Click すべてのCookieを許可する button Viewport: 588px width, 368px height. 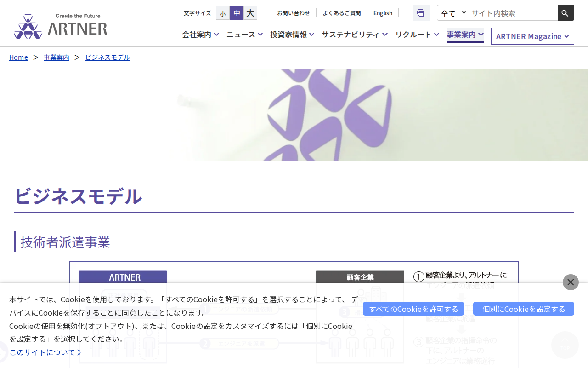click(x=413, y=309)
